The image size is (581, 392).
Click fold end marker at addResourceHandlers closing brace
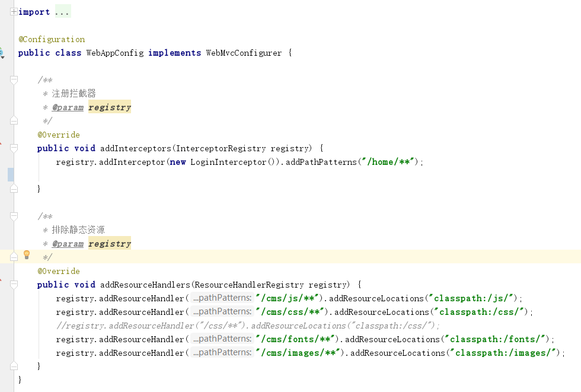(14, 366)
